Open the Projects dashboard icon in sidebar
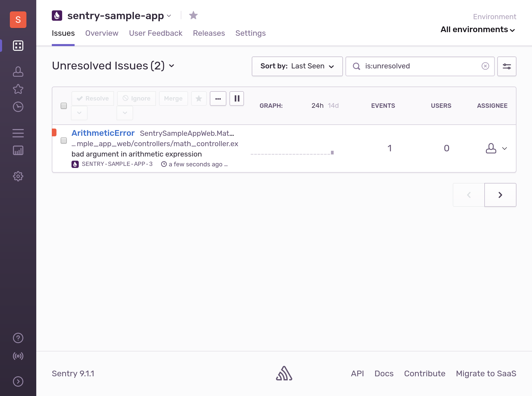The width and height of the screenshot is (532, 396). (x=18, y=46)
